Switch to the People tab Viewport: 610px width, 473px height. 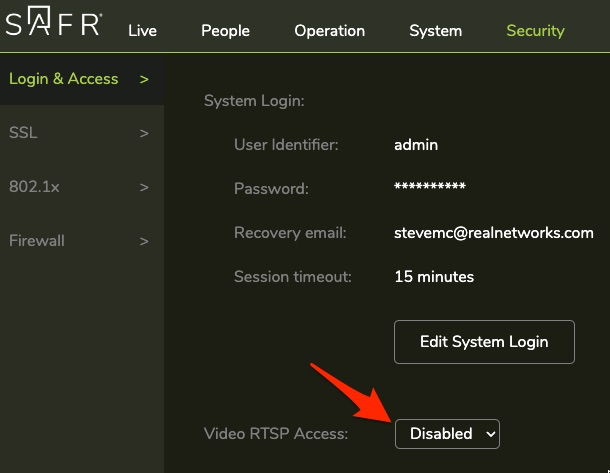(x=225, y=31)
